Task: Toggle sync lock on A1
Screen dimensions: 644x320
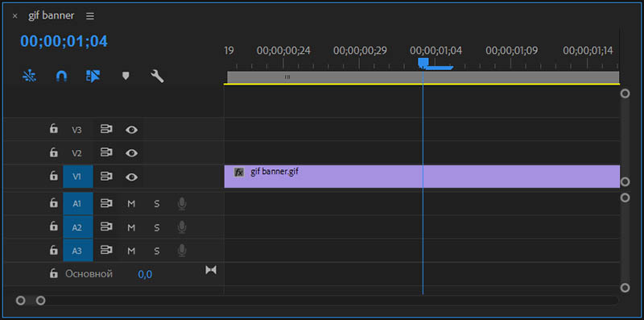Action: pyautogui.click(x=106, y=203)
